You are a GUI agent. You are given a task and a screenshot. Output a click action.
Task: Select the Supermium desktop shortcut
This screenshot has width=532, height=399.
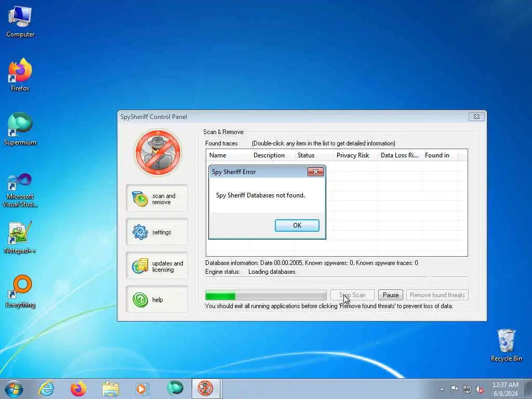[20, 129]
